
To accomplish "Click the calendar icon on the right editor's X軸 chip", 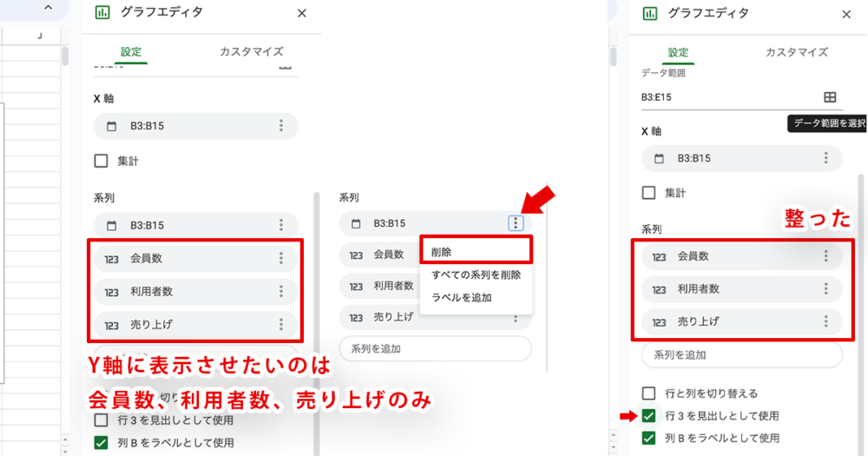I will pos(659,158).
